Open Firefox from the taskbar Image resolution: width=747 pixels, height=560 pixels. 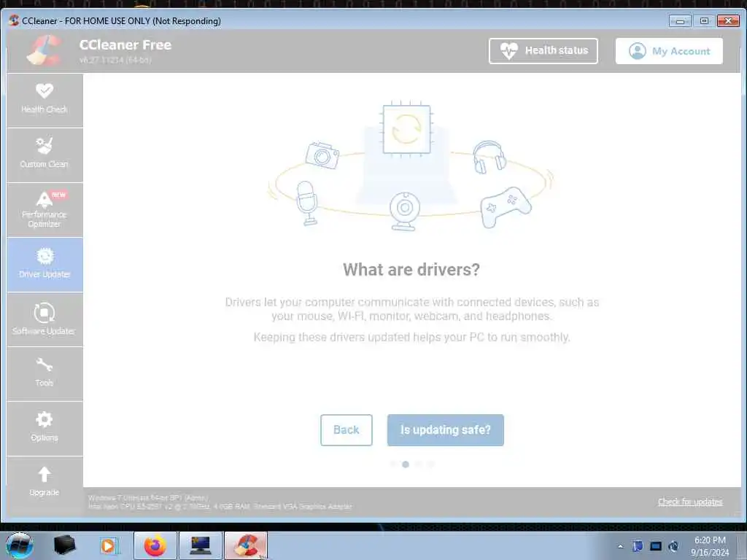155,545
